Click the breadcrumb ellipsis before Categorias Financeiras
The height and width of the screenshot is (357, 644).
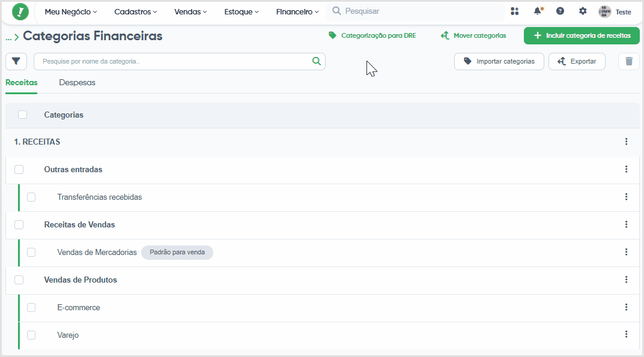[x=8, y=38]
